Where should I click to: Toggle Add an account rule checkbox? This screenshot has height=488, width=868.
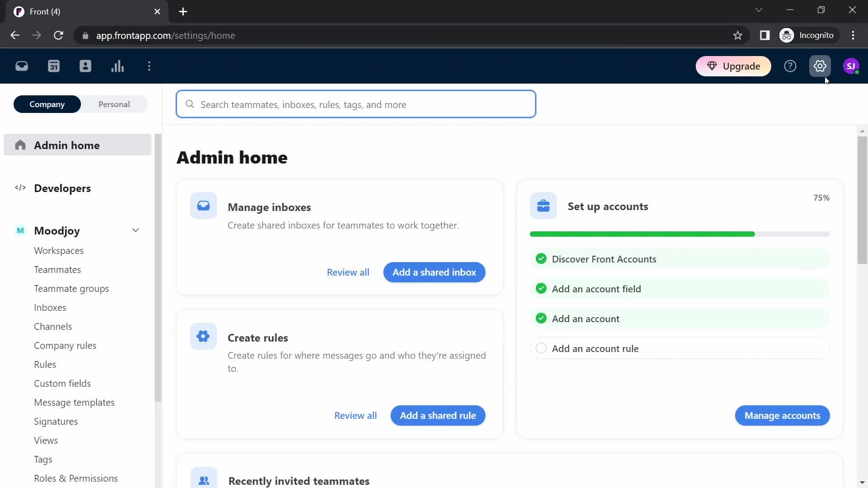pos(541,348)
